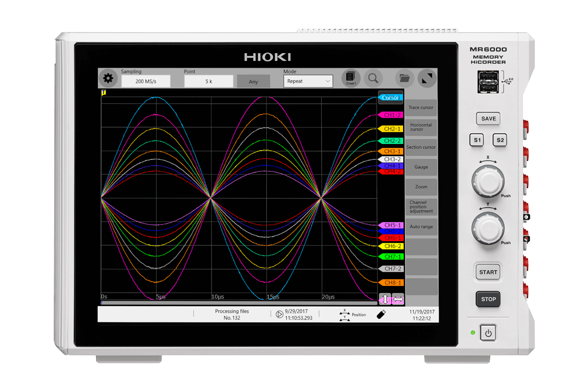Screen dimensions: 588x392
Task: Tap the magnifying glass search icon
Action: click(373, 78)
